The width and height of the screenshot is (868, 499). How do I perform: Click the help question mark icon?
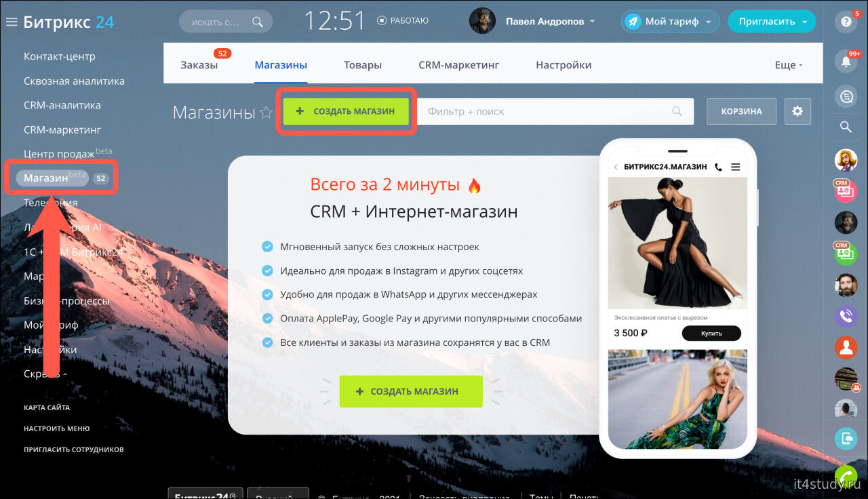846,22
